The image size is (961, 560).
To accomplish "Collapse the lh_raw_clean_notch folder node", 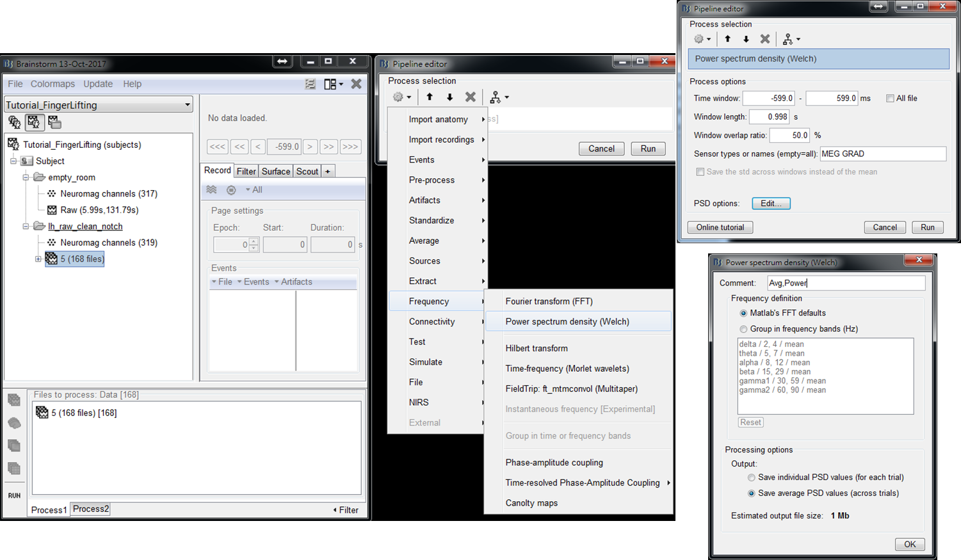I will (x=26, y=226).
